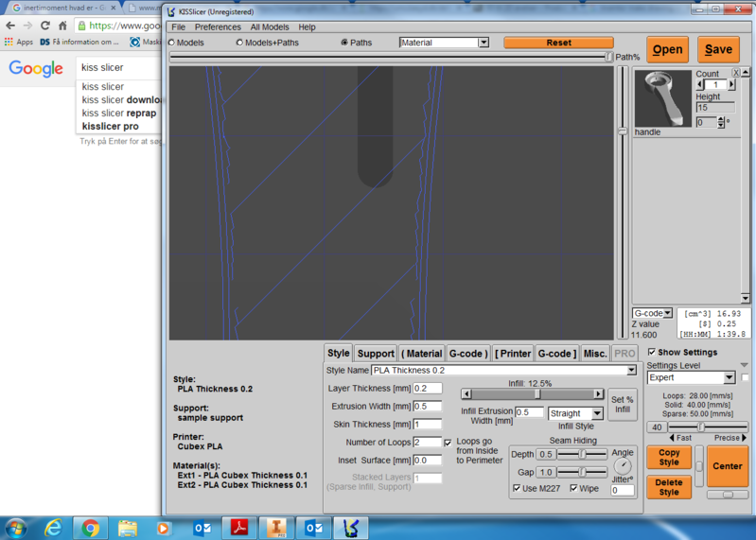
Task: Select 'kisslicer pro' Google suggestion
Action: click(111, 126)
